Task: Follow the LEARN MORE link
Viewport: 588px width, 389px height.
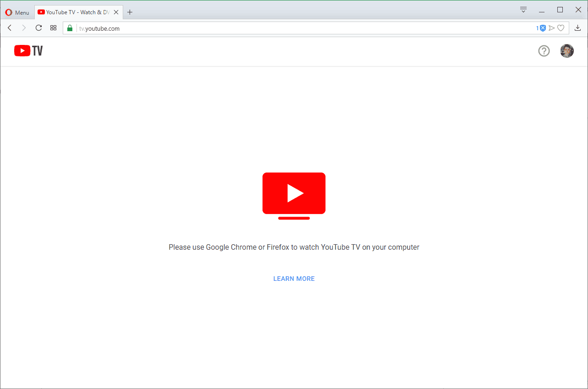Action: (294, 279)
